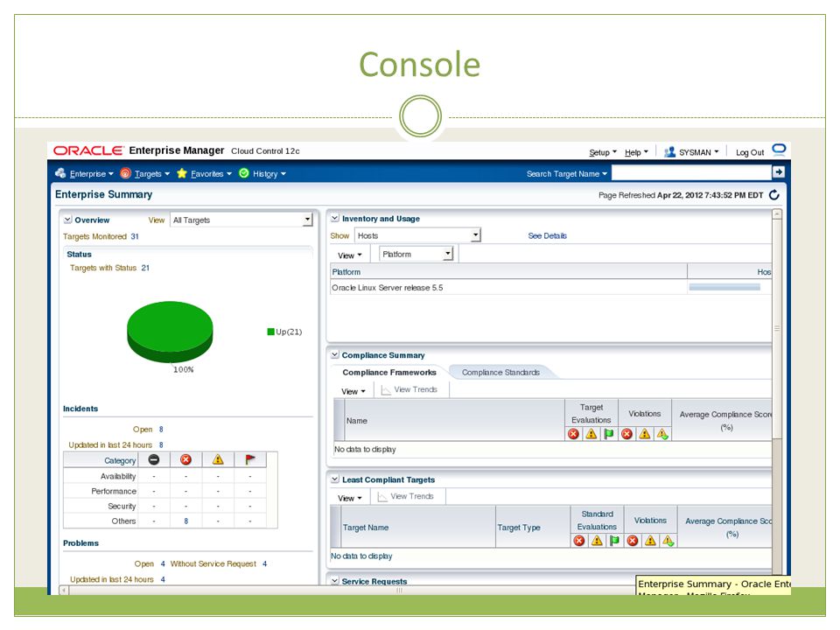Screen dimensions: 840x630
Task: Click the Favorites star icon
Action: pyautogui.click(x=182, y=173)
